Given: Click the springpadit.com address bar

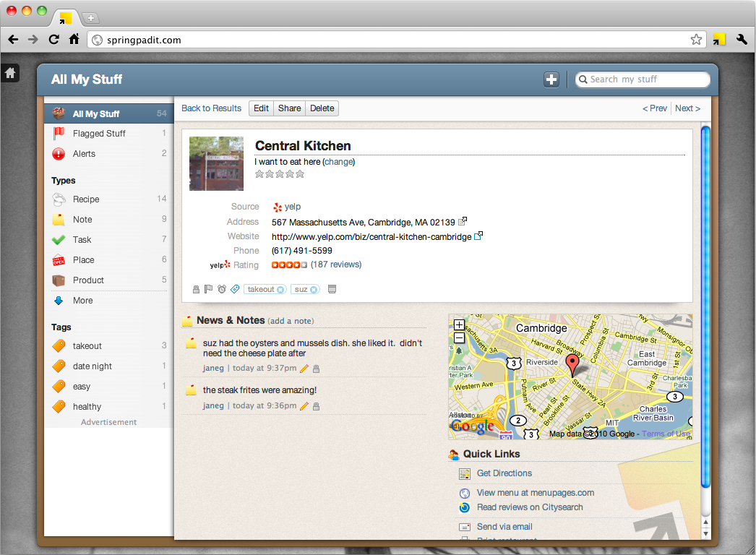Looking at the screenshot, I should [x=395, y=40].
